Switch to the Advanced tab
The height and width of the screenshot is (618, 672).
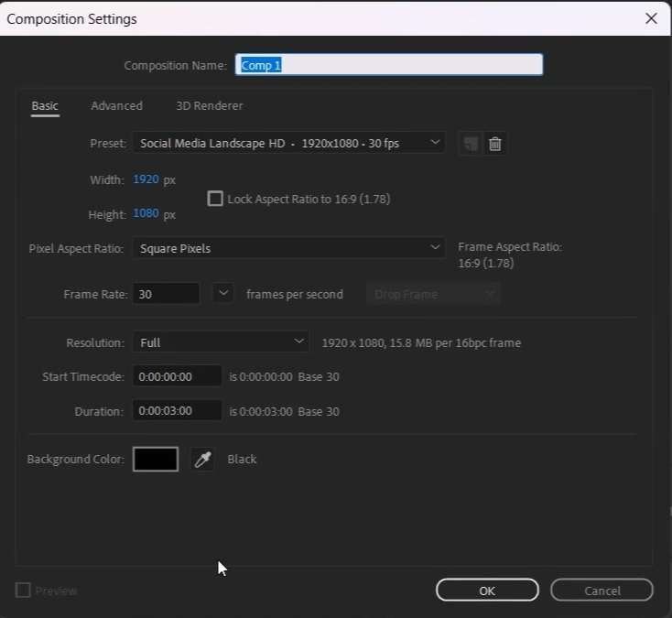tap(116, 106)
